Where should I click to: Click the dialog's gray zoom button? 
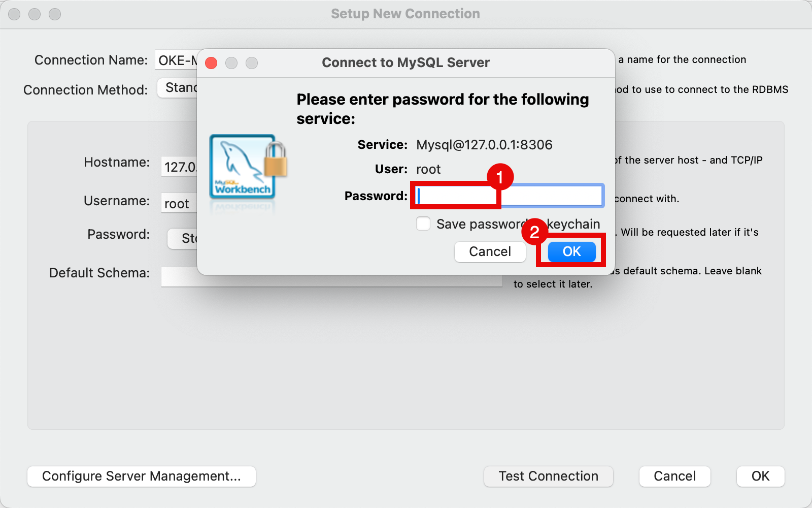(x=252, y=63)
